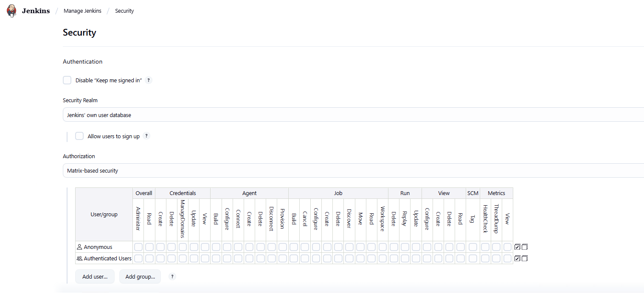This screenshot has height=293, width=644.
Task: Click help icon for Keep me signed in
Action: 149,81
